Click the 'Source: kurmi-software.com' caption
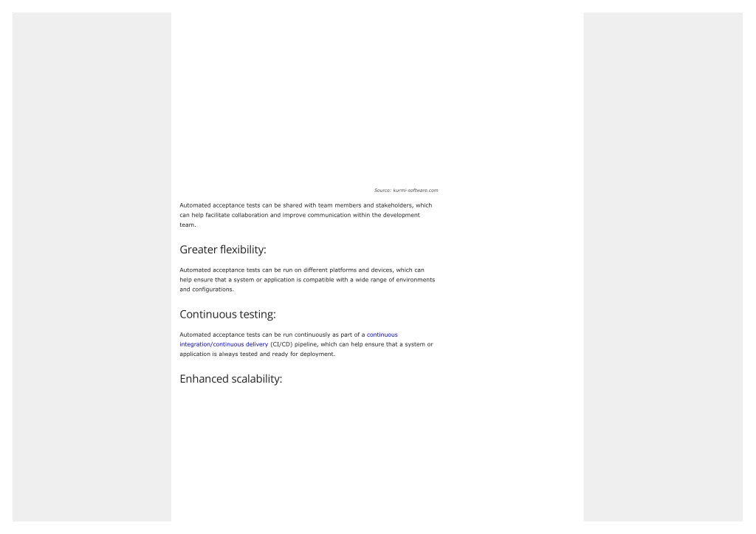The image size is (756, 534). point(406,190)
